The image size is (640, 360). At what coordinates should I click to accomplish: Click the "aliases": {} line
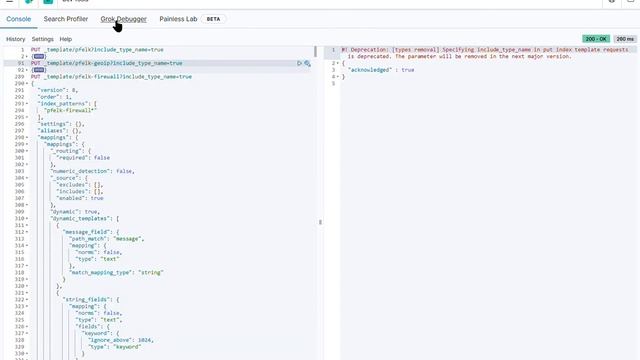click(59, 131)
